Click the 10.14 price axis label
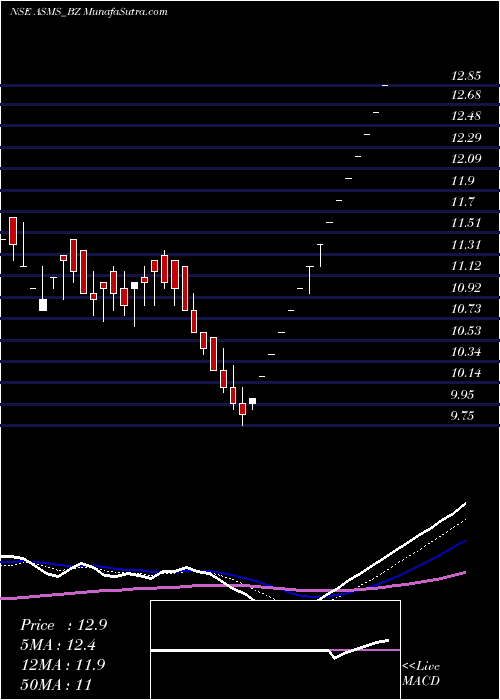Image resolution: width=500 pixels, height=700 pixels. [466, 373]
